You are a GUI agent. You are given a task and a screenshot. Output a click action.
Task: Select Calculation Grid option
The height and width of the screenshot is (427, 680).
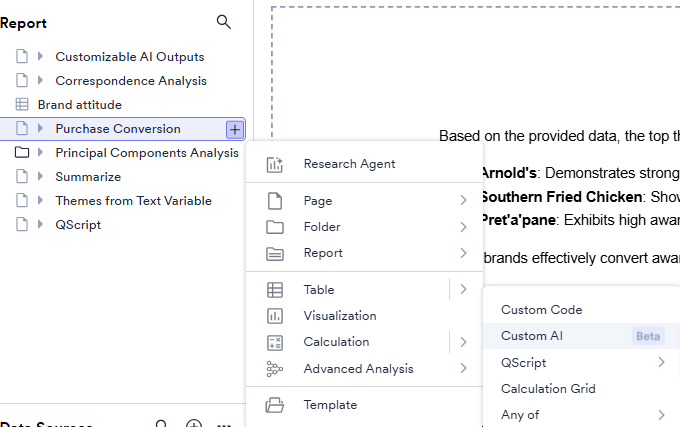tap(548, 389)
